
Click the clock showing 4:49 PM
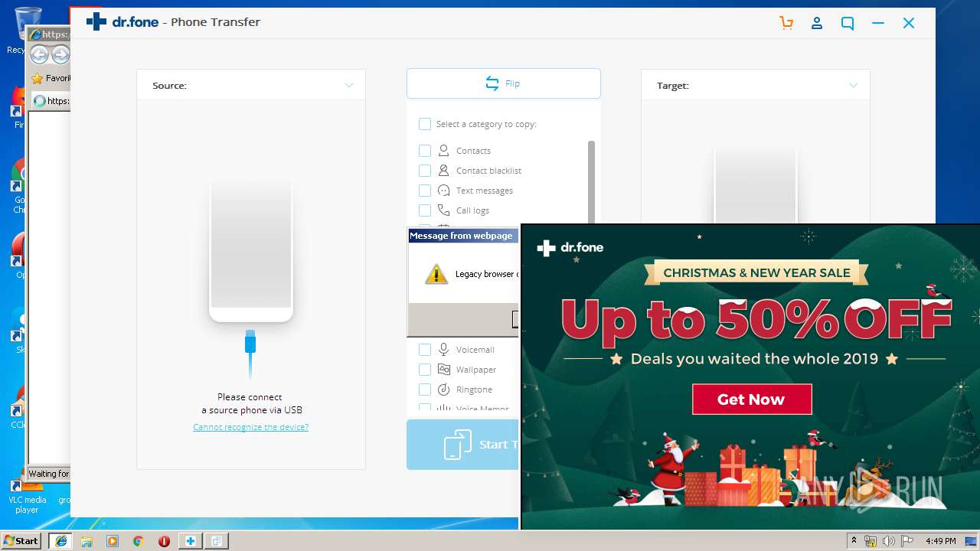click(x=940, y=541)
